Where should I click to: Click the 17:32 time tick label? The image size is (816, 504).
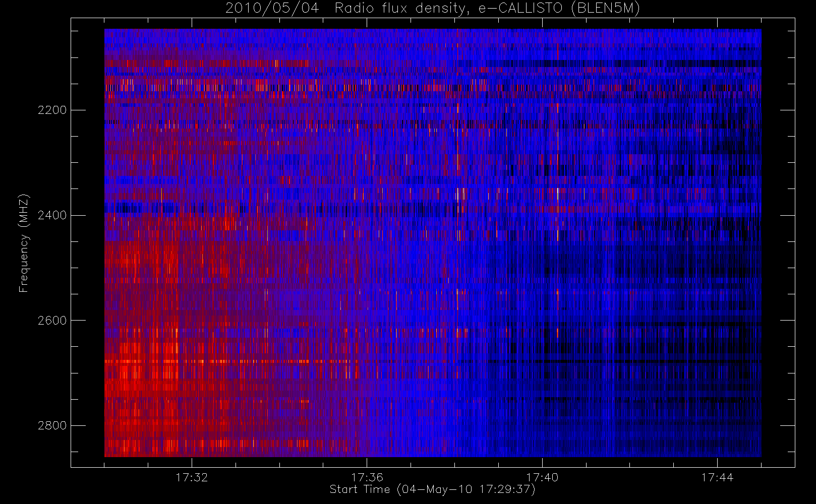(192, 477)
